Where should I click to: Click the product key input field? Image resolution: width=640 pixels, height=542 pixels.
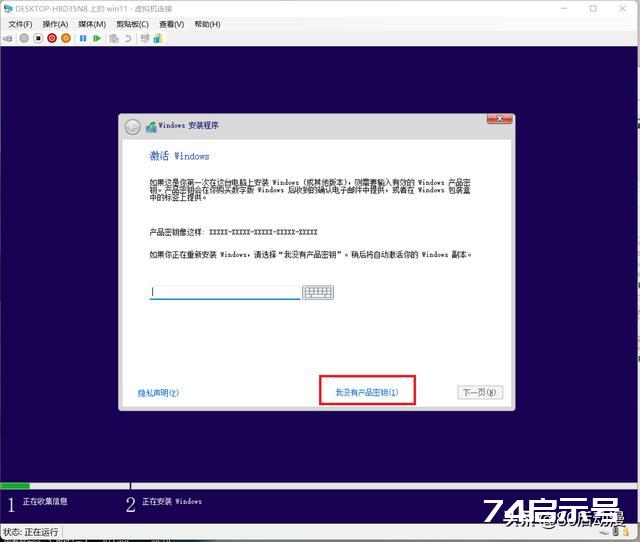pyautogui.click(x=225, y=292)
